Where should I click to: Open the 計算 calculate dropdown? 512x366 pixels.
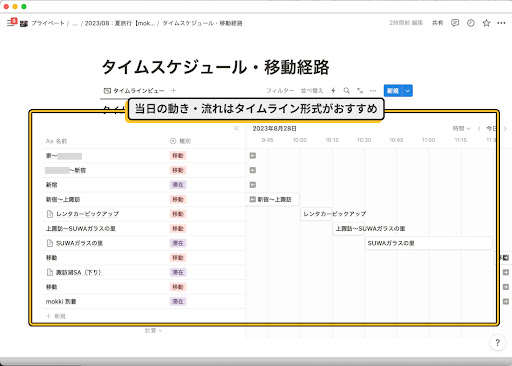point(153,331)
